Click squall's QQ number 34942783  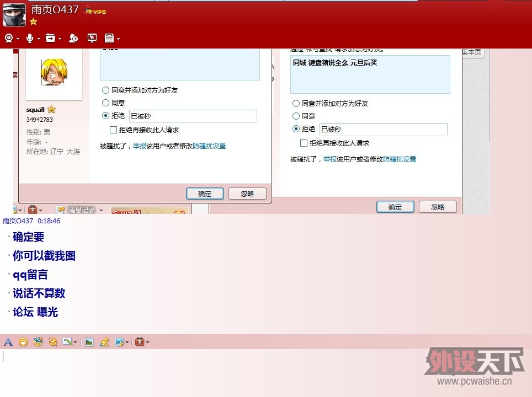coord(40,119)
